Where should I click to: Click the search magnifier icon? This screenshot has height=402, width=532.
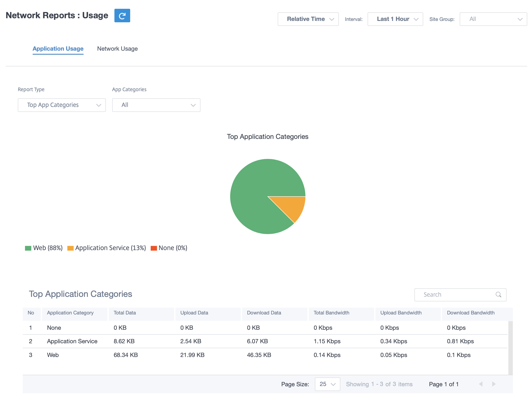pyautogui.click(x=498, y=295)
